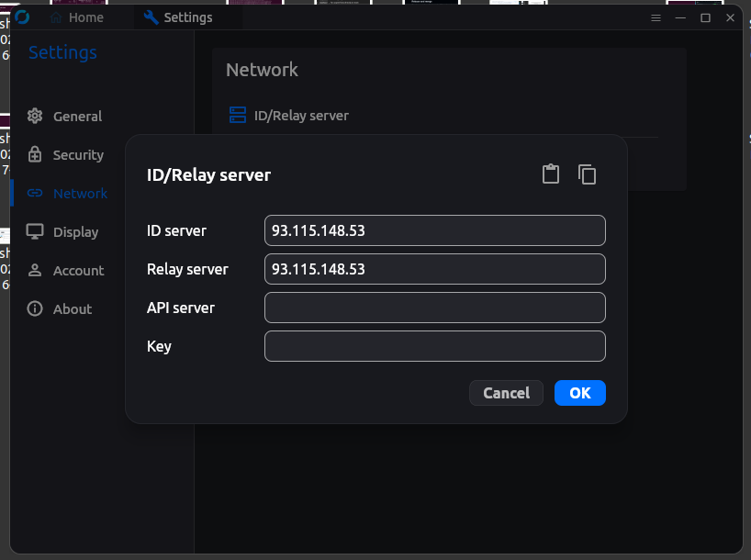Select the Key input box
This screenshot has width=751, height=560.
[434, 346]
